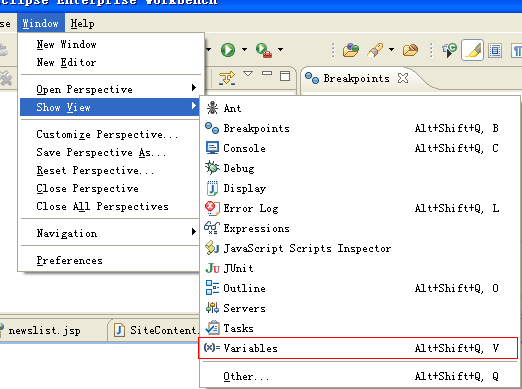
Task: Click the step filters arrow icon in view toolbar
Action: (227, 78)
